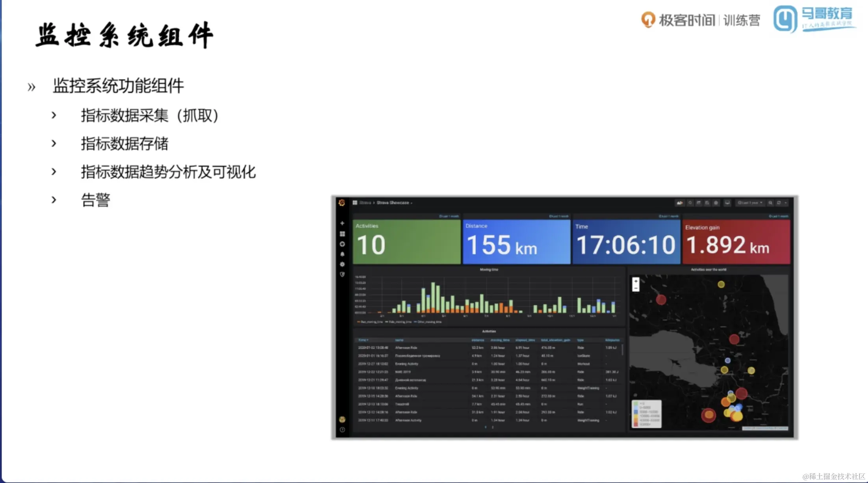Open the refresh interval dropdown arrow
868x483 pixels.
click(x=786, y=203)
